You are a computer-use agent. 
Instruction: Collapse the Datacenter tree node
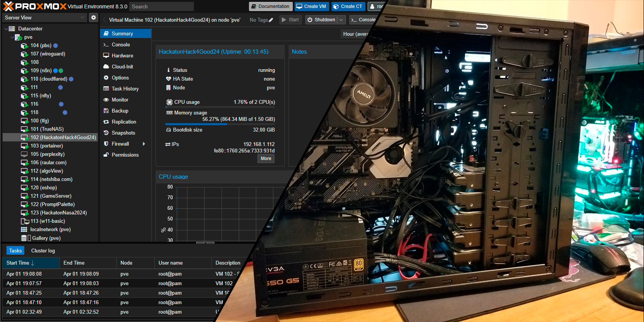6,29
